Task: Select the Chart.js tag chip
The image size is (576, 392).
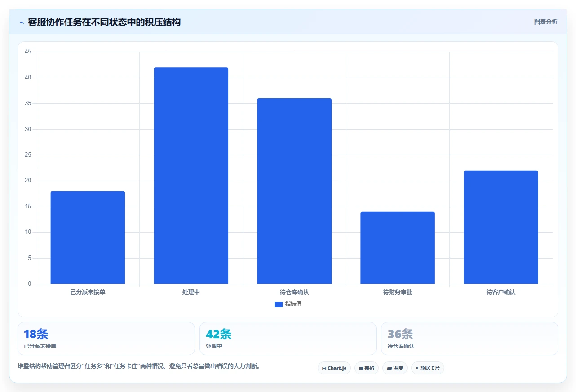Action: [334, 368]
